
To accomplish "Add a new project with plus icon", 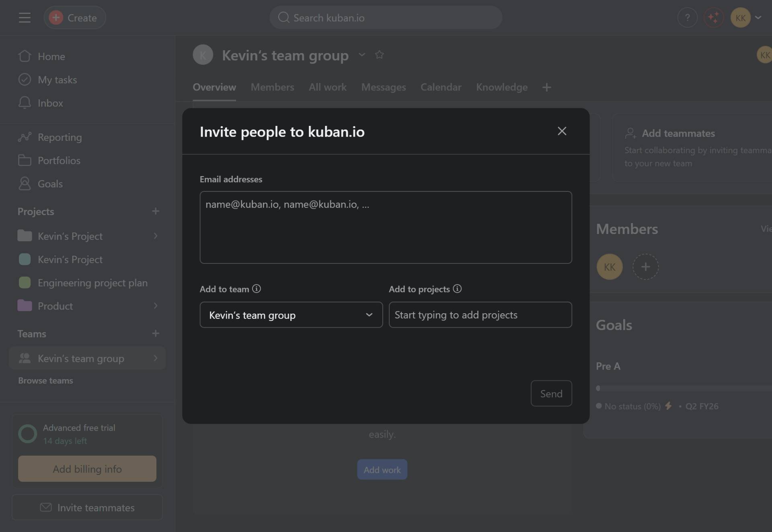I will click(156, 211).
